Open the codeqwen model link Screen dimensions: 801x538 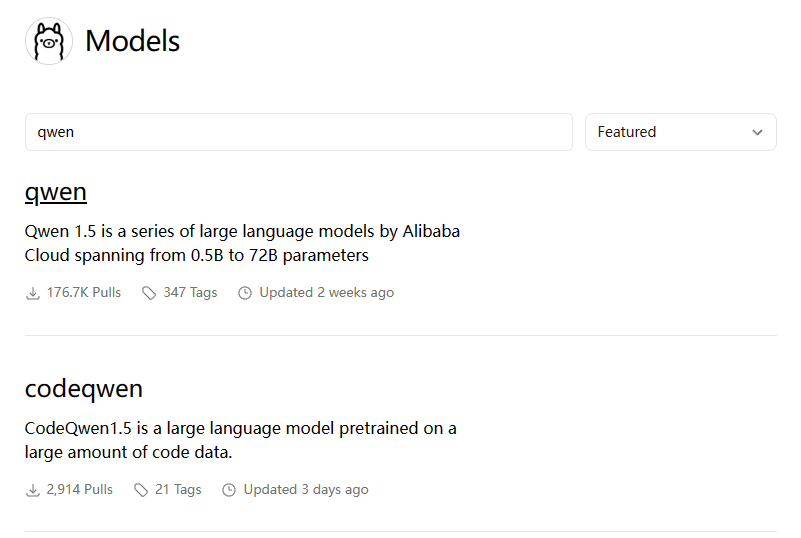click(84, 389)
